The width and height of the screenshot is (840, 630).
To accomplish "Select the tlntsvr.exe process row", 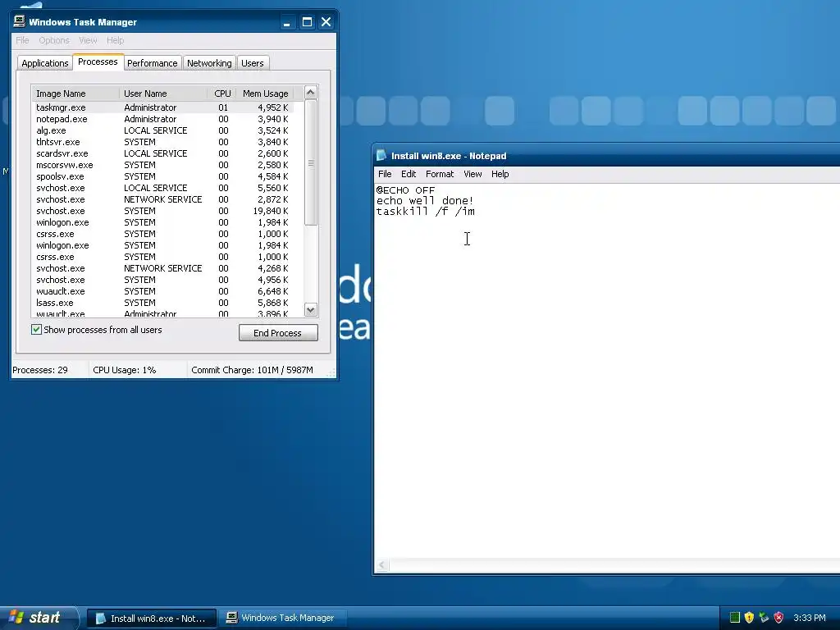I will coord(163,142).
